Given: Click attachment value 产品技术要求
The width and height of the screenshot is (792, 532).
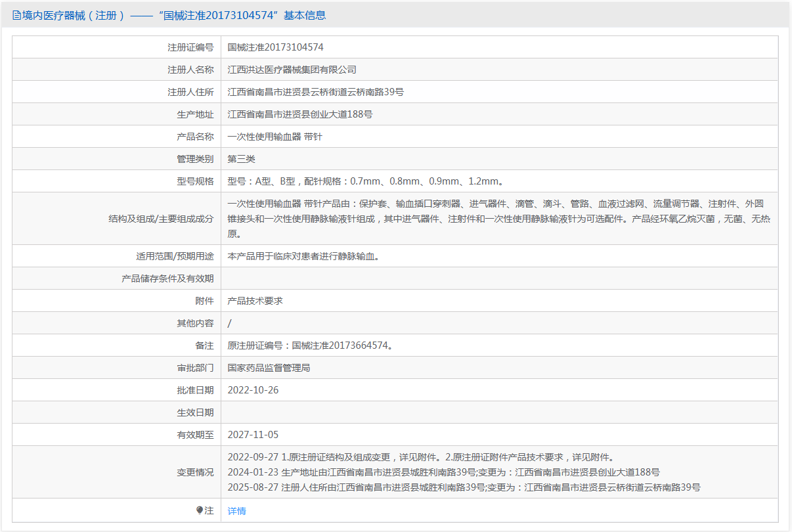Looking at the screenshot, I should click(x=255, y=301).
